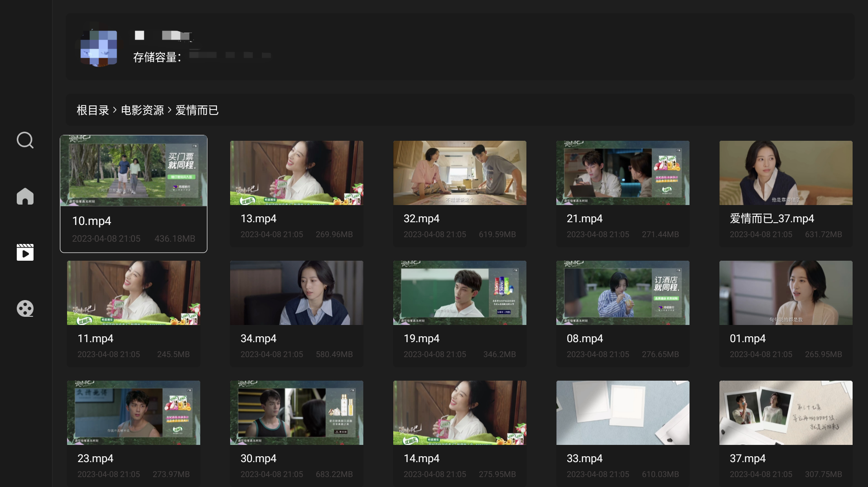Go to home via sidebar house icon
Image resolution: width=868 pixels, height=487 pixels.
tap(25, 196)
